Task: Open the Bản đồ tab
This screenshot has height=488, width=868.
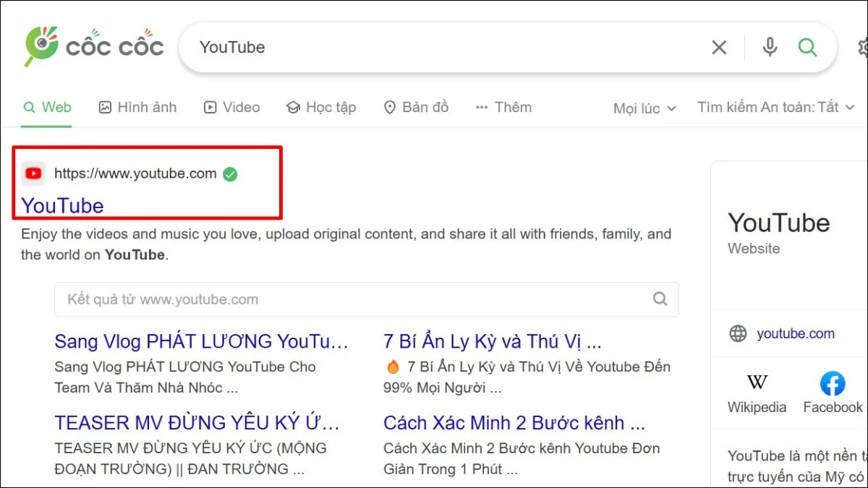Action: [x=416, y=106]
